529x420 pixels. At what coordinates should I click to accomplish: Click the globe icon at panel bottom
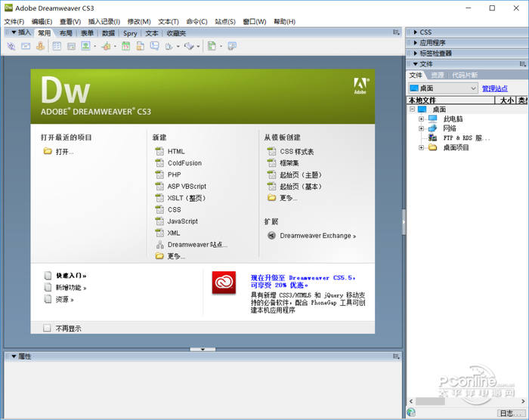(x=411, y=412)
